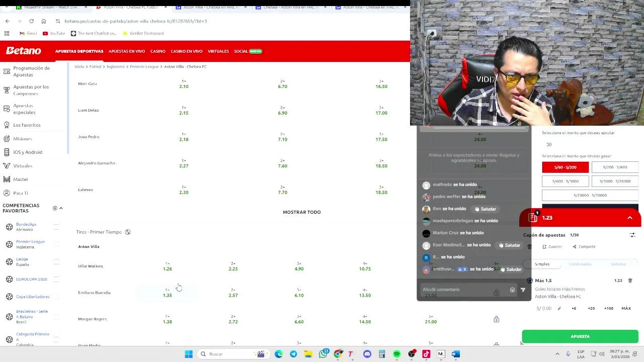Open LaLiga España competition
The width and height of the screenshot is (644, 362).
tap(22, 261)
